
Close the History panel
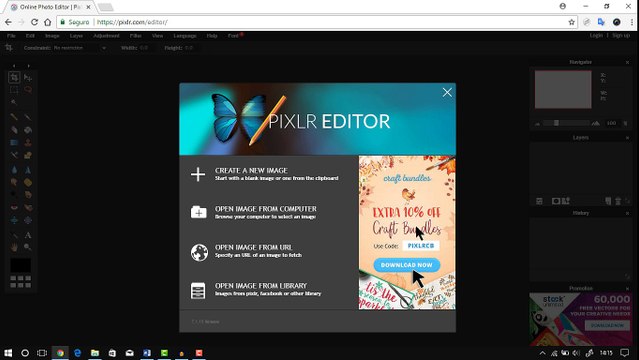point(627,213)
